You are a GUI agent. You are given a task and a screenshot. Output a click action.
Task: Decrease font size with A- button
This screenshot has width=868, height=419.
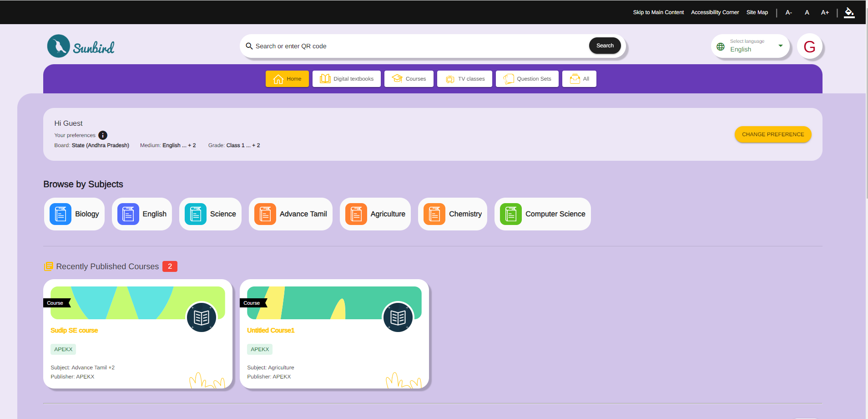tap(789, 13)
